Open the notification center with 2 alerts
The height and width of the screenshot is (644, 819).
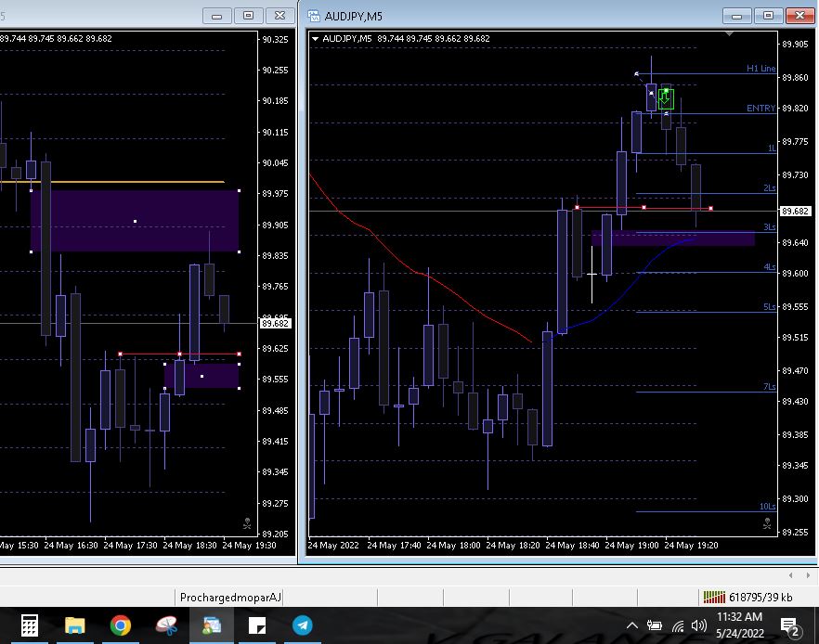789,625
